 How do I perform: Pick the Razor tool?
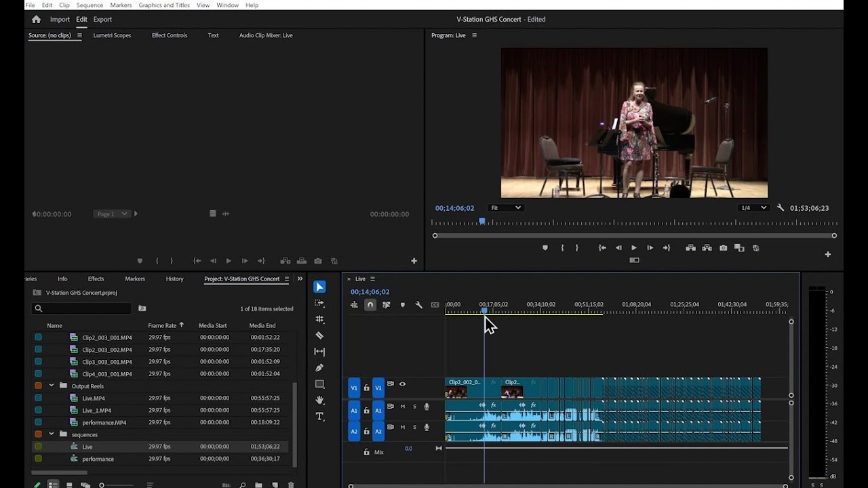click(x=319, y=335)
